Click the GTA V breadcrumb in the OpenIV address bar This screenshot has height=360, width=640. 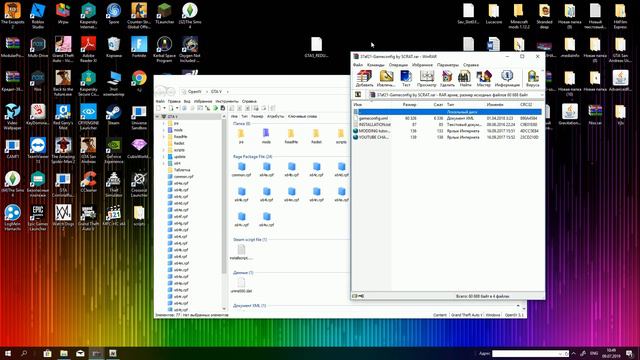(216, 91)
